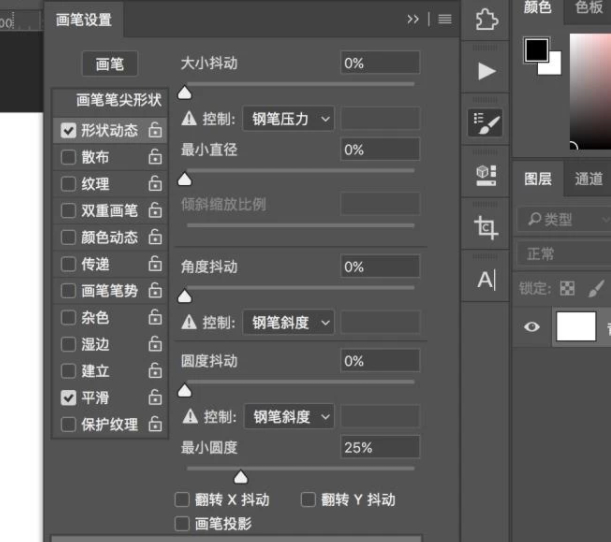Click warning triangle beside 钢笔压力 control
The width and height of the screenshot is (611, 542).
[189, 118]
